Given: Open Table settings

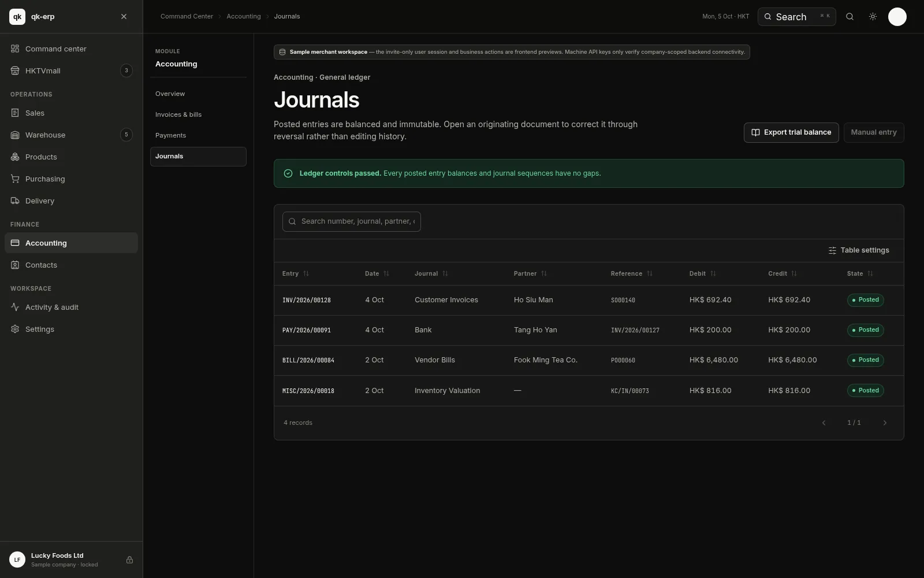Looking at the screenshot, I should tap(859, 250).
